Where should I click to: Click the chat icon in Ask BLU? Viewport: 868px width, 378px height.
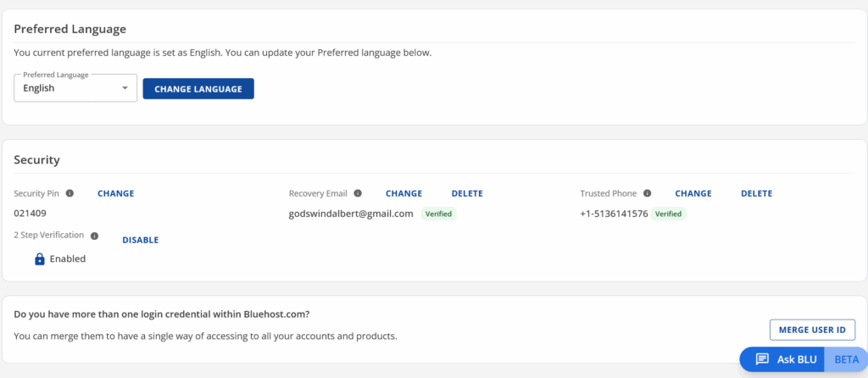(762, 359)
